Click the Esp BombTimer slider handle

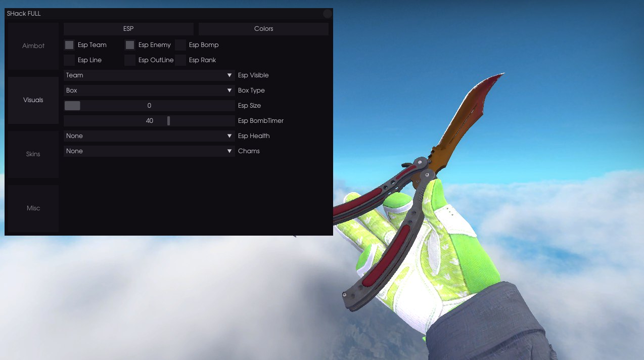[169, 121]
